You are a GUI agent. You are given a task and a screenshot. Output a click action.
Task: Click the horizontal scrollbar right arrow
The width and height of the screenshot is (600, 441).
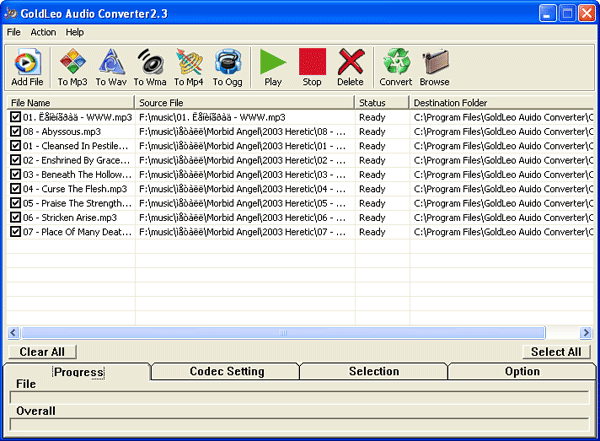[585, 333]
